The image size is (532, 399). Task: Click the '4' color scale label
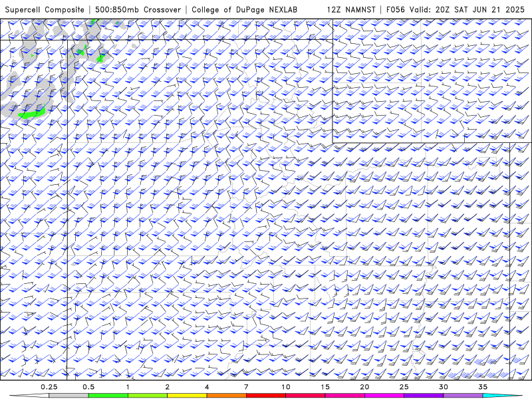[x=207, y=387]
